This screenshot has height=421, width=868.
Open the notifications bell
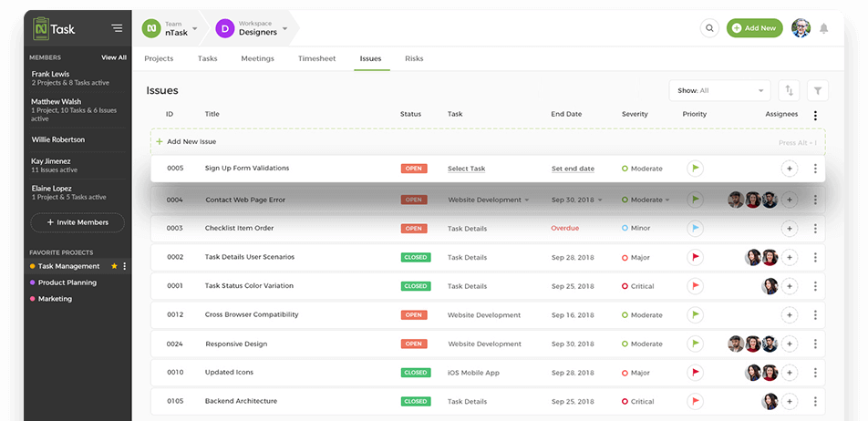coord(824,28)
